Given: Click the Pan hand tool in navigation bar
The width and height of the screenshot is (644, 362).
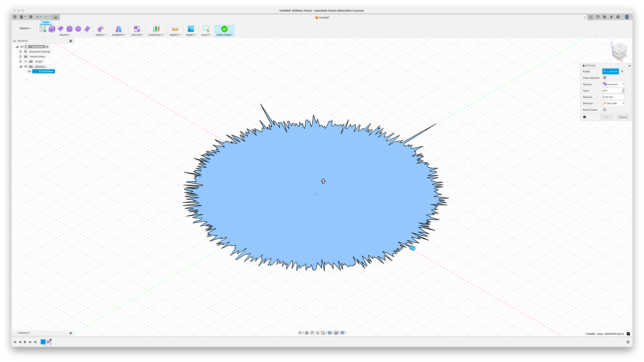Looking at the screenshot, I should [312, 333].
